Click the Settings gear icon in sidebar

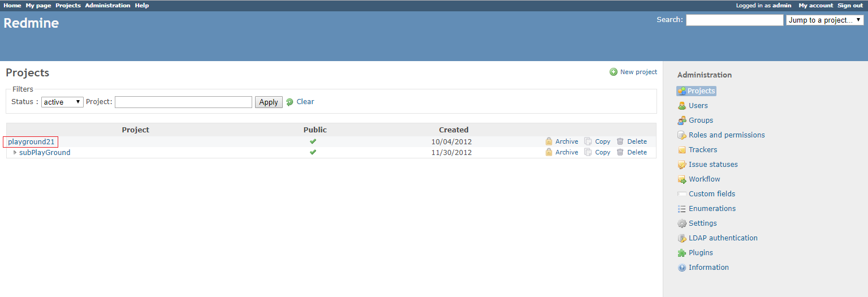click(x=682, y=223)
